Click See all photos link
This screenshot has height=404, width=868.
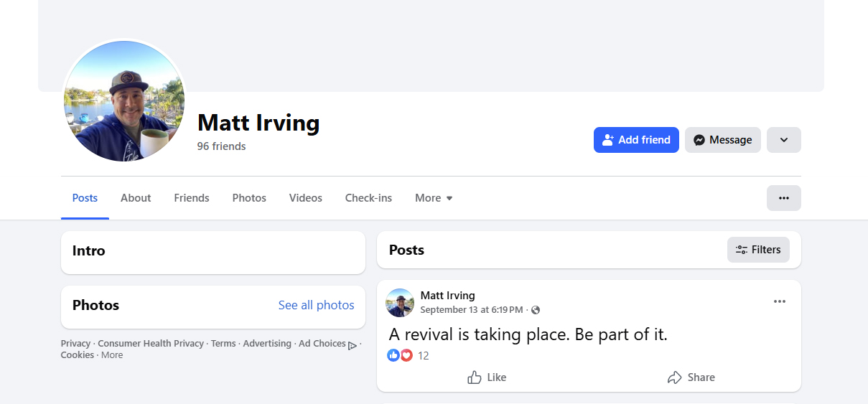click(316, 305)
